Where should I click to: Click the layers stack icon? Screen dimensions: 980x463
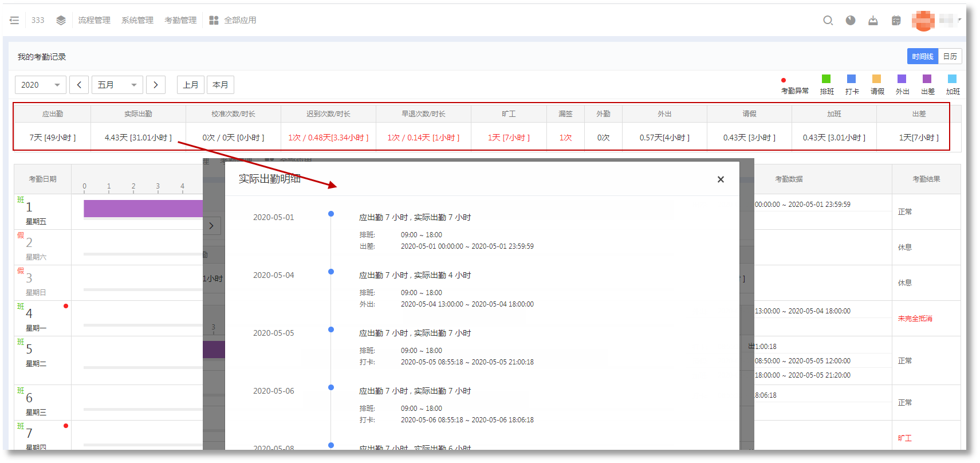coord(61,20)
